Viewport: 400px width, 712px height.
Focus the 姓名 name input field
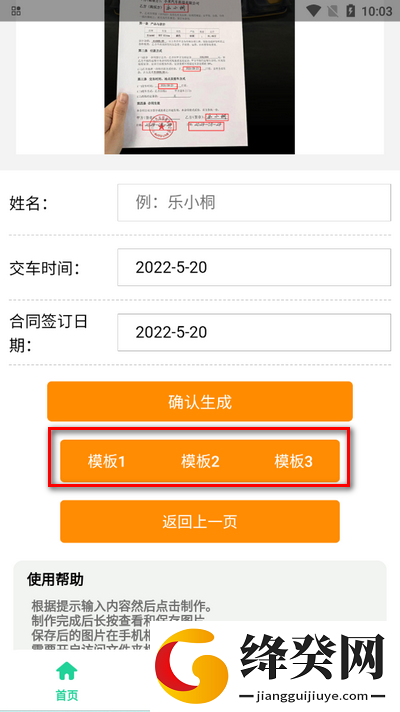coord(254,203)
